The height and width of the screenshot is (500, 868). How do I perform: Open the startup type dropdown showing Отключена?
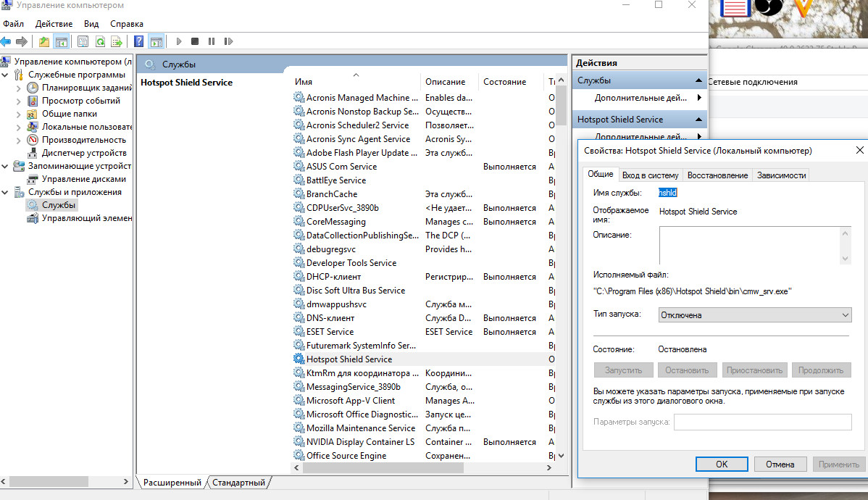pos(754,315)
